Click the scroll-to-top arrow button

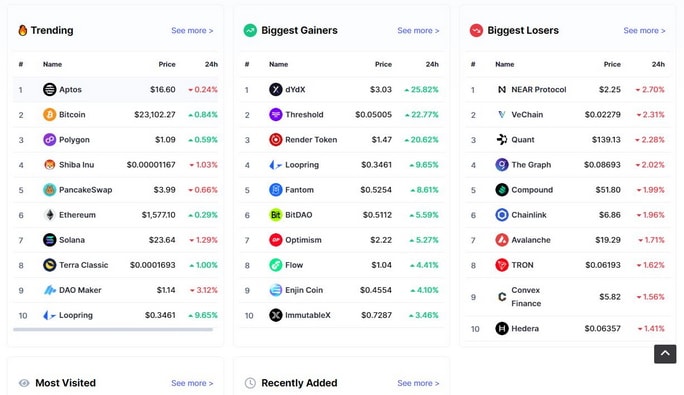(x=665, y=354)
